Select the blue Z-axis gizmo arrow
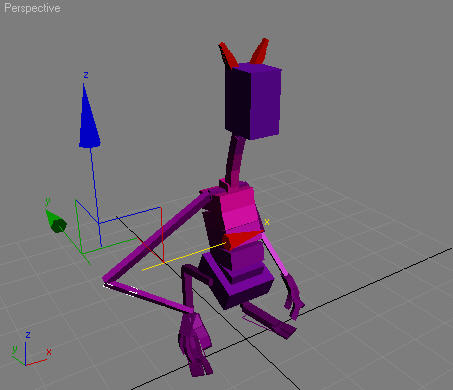Screen dimensions: 453x390 pos(89,117)
